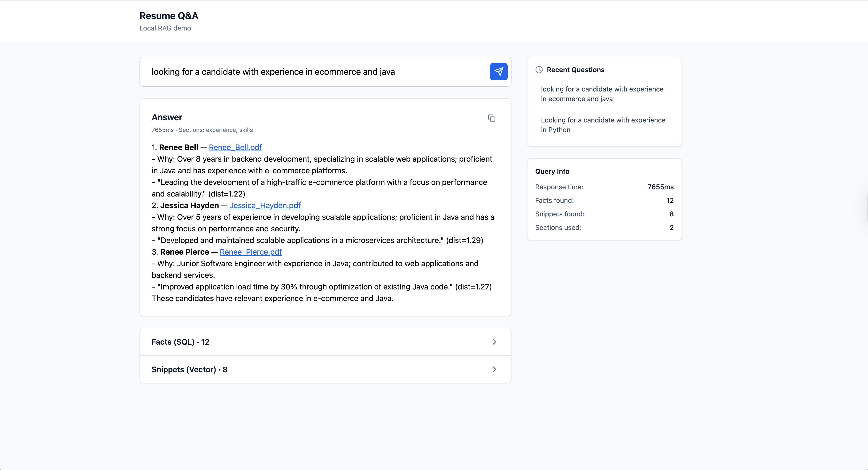Click the Query Info panel heading
Screen dimensions: 868x470
pyautogui.click(x=552, y=171)
